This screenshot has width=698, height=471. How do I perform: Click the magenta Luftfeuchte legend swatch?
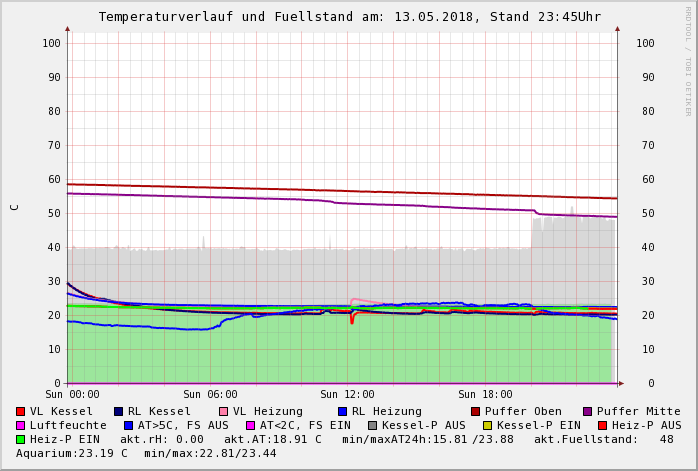tap(20, 425)
